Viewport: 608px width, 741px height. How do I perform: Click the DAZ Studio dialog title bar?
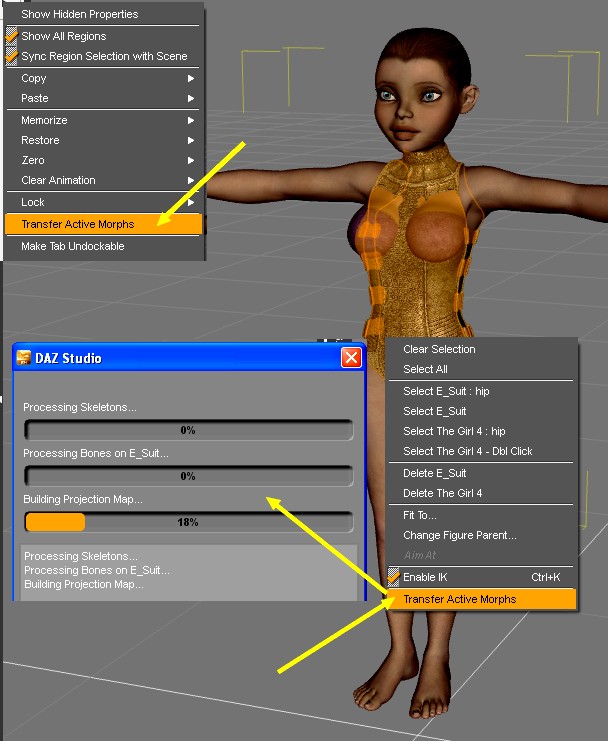click(189, 358)
